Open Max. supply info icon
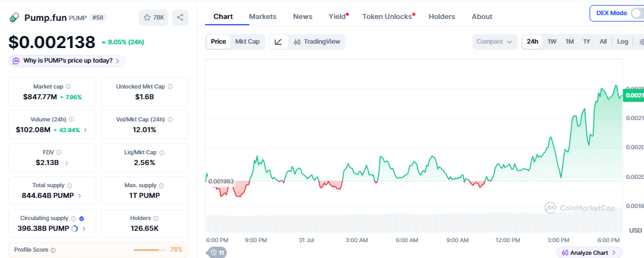This screenshot has height=258, width=644. [161, 185]
